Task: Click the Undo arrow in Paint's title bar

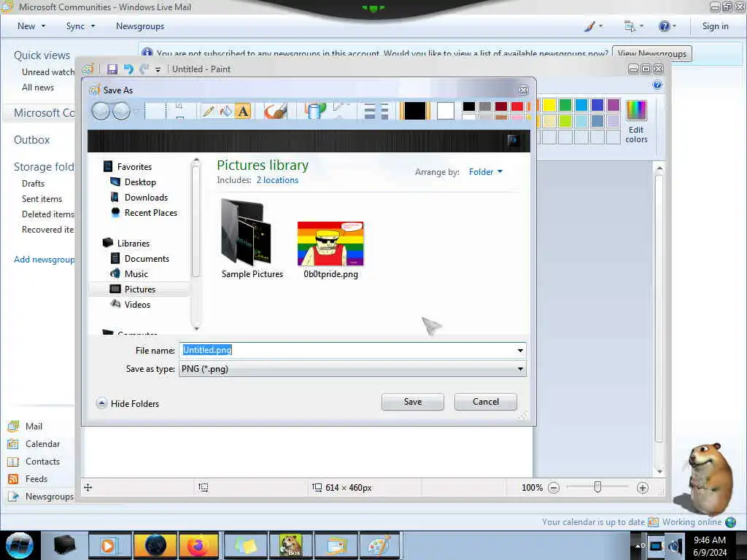Action: coord(128,69)
